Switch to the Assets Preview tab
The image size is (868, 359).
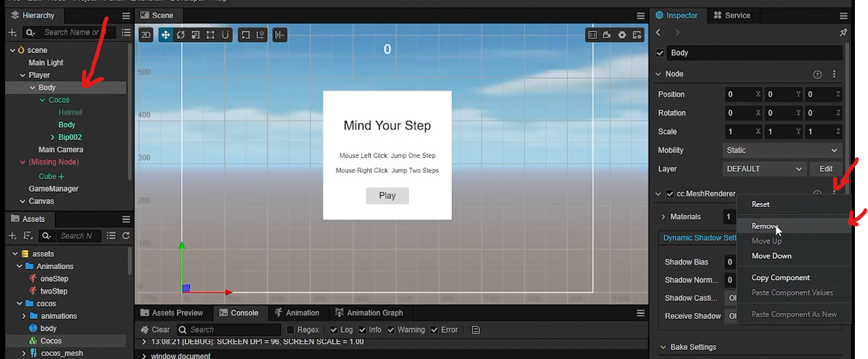pos(172,313)
